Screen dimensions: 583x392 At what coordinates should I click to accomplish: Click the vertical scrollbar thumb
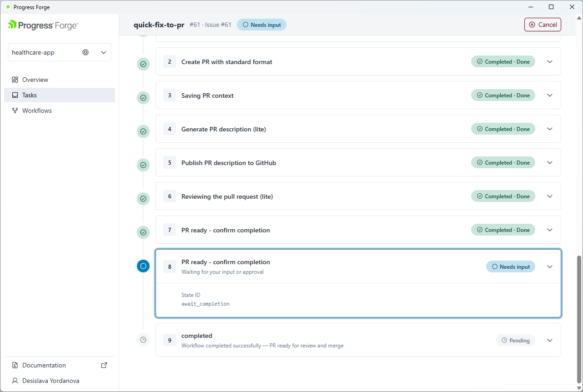click(x=578, y=319)
